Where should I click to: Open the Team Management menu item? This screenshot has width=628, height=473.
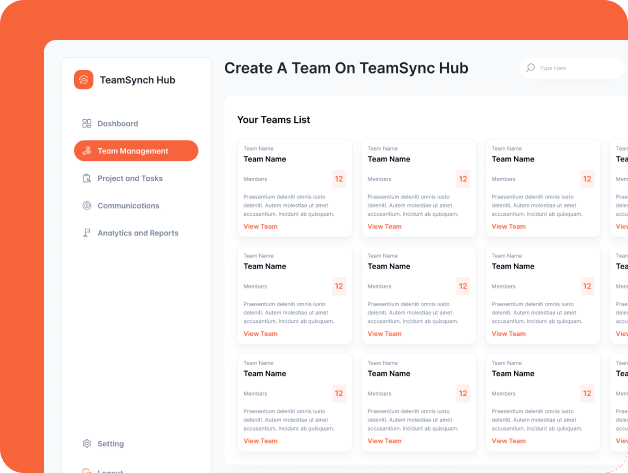(136, 151)
